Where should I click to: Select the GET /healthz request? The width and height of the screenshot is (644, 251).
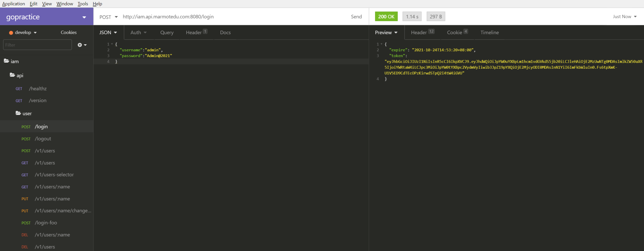[x=38, y=89]
